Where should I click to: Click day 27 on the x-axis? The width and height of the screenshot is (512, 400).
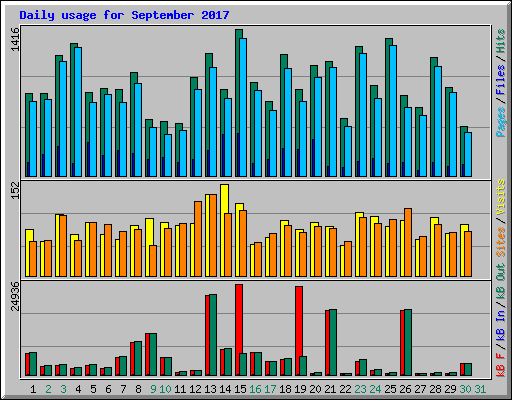[x=420, y=389]
